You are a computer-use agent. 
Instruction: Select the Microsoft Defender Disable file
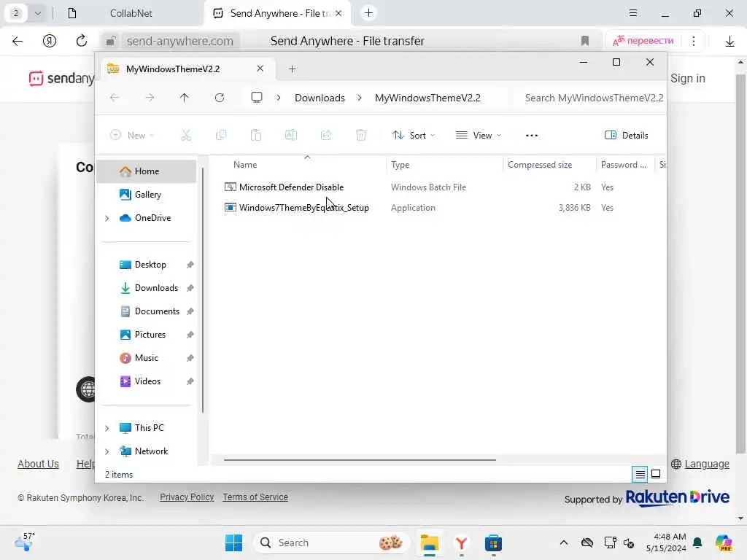(x=291, y=187)
